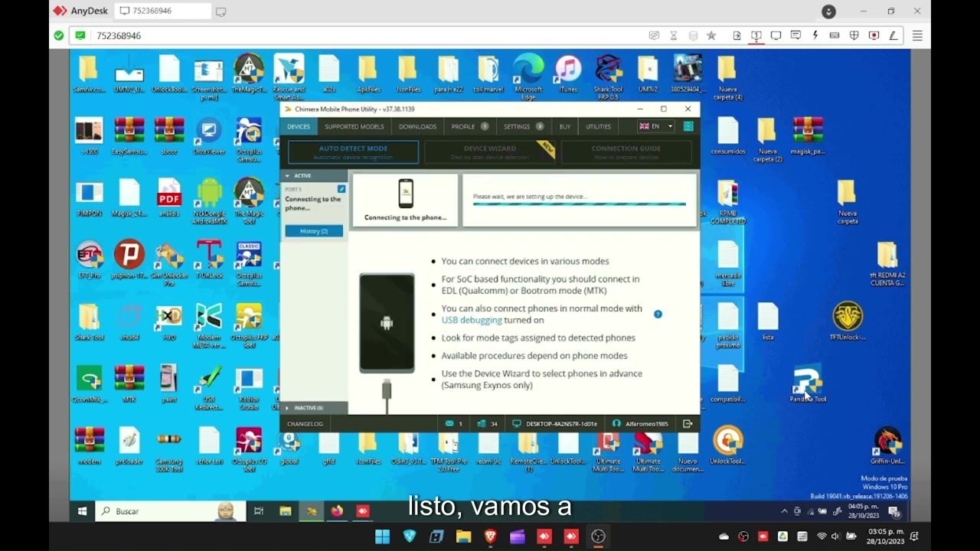Select the Sim Unlocker Pro icon
The height and width of the screenshot is (551, 980).
(169, 263)
